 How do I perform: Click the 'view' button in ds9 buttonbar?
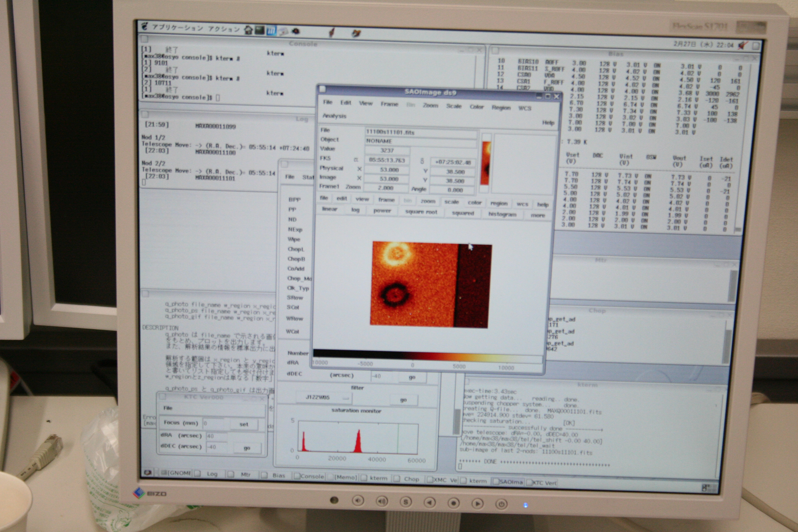click(x=362, y=199)
